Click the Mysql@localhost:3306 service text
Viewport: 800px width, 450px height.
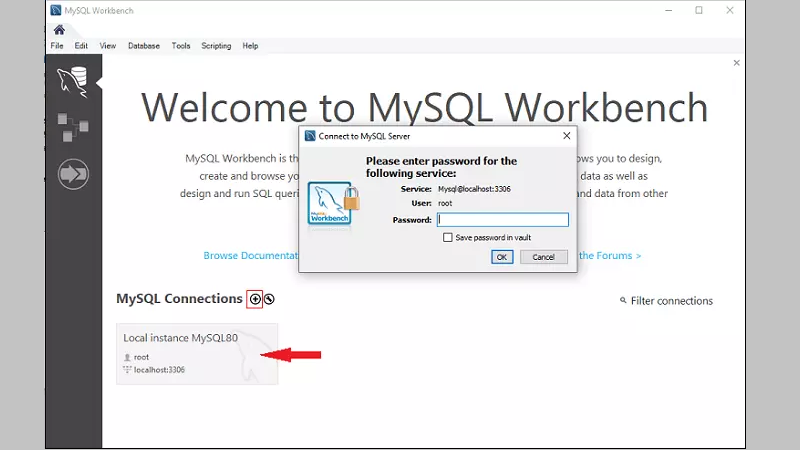tap(474, 189)
